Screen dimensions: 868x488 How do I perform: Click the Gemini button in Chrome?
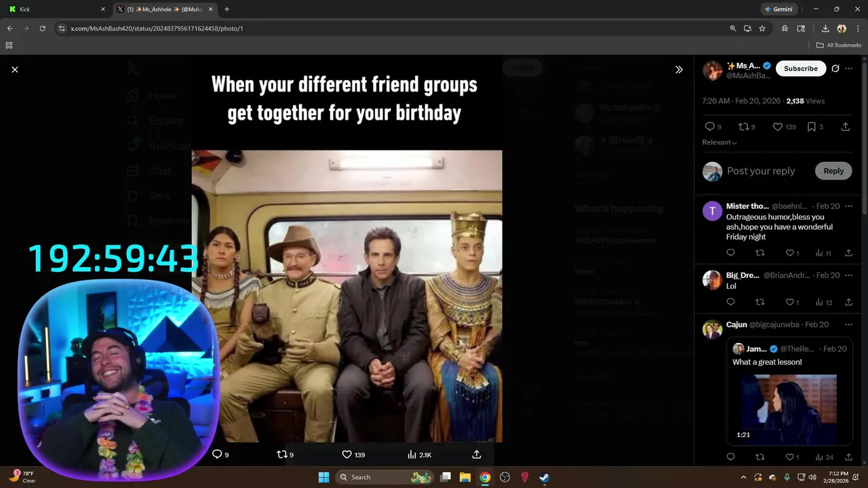778,9
